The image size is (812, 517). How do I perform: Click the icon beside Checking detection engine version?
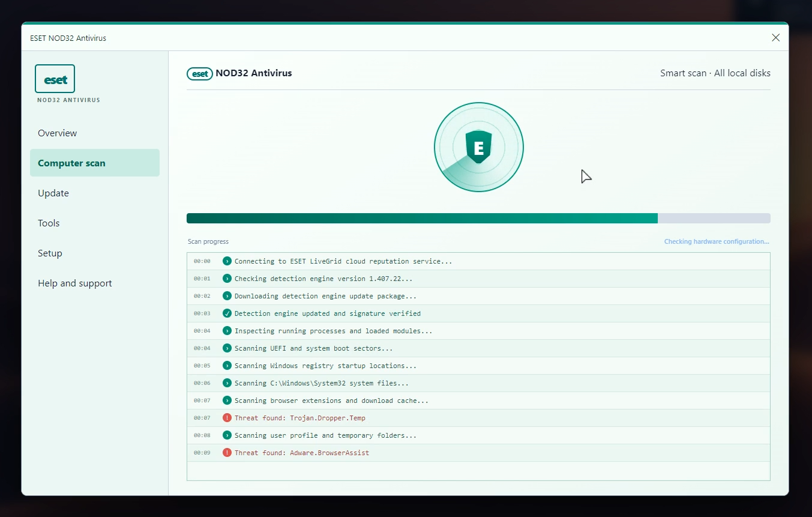[x=227, y=279]
